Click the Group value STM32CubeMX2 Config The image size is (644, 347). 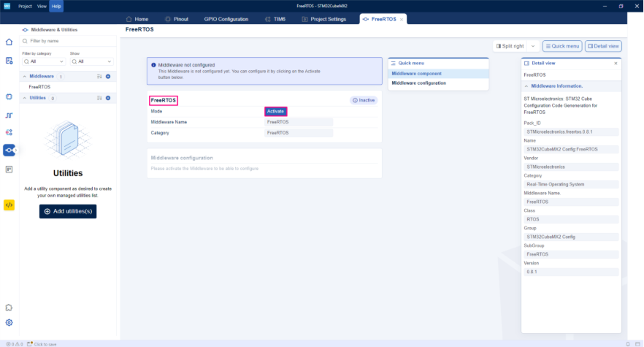(571, 237)
